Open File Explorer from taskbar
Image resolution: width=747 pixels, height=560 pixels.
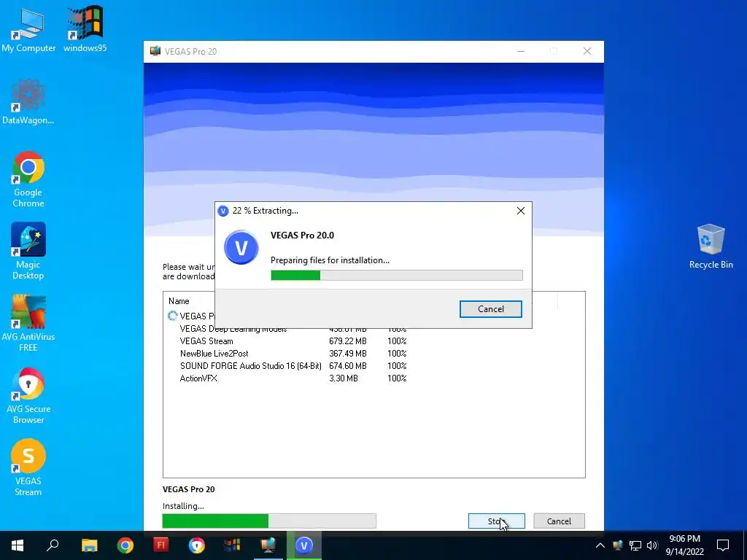click(x=89, y=545)
